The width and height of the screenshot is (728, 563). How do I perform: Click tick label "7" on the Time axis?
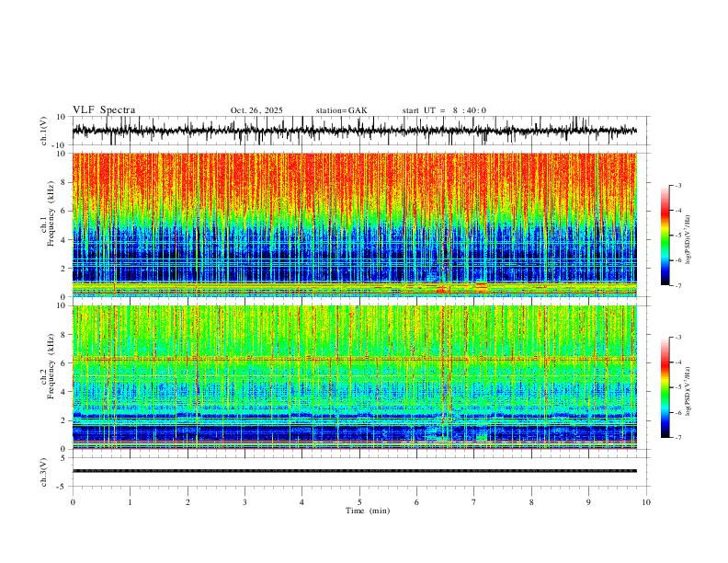(474, 502)
